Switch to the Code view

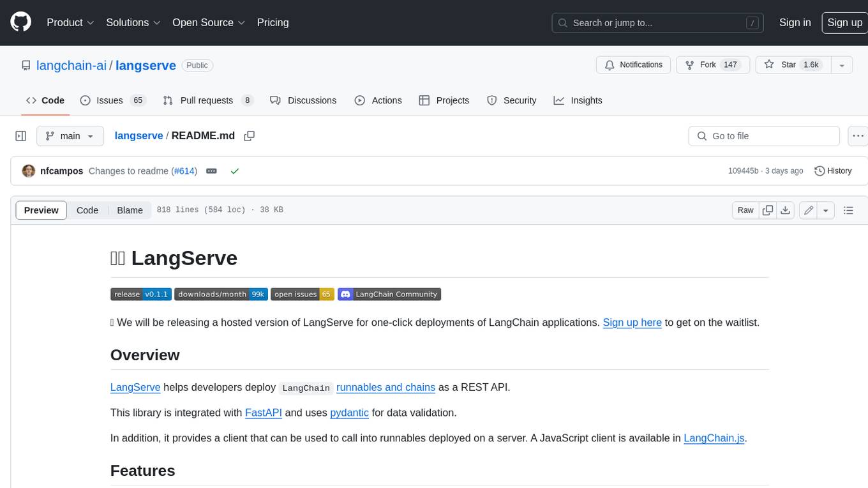point(87,210)
